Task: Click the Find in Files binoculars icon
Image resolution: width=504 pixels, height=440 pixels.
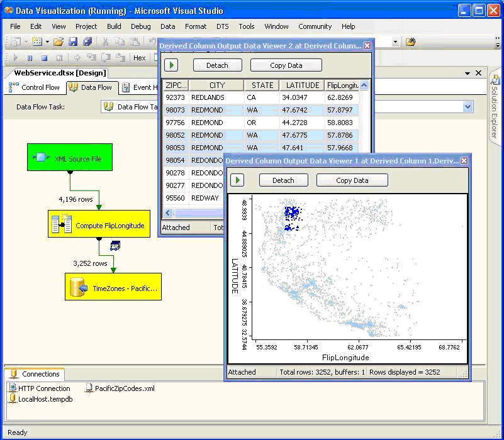Action: coord(410,41)
